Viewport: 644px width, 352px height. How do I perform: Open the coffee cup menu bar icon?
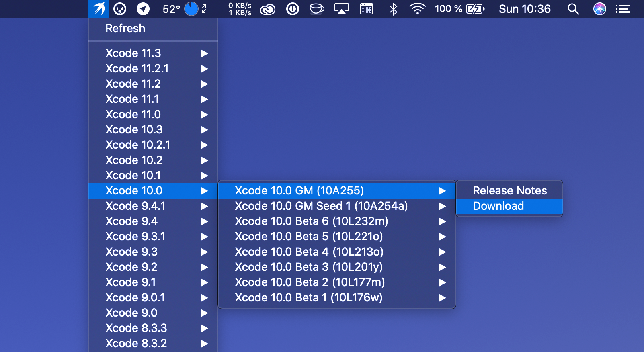[x=317, y=9]
